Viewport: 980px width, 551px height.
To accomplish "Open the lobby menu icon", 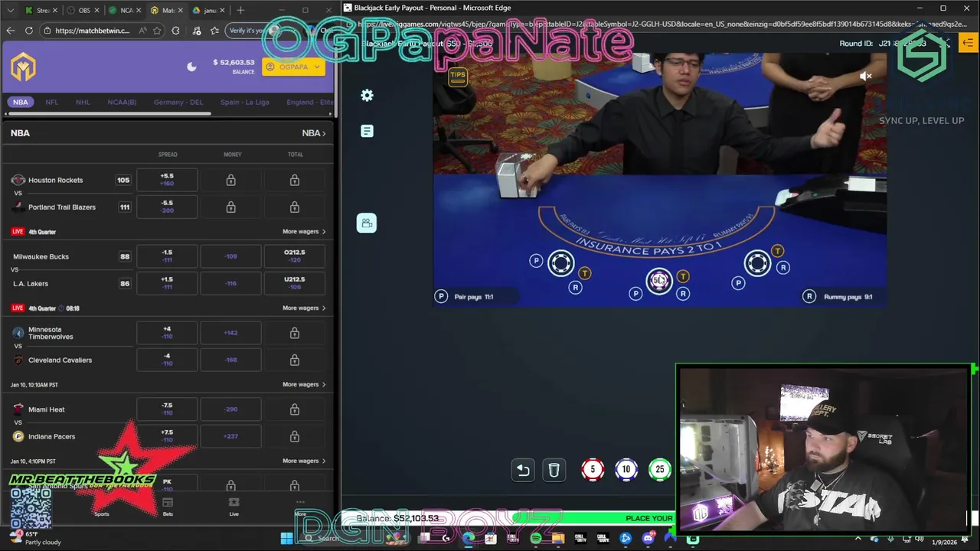I will tap(968, 43).
